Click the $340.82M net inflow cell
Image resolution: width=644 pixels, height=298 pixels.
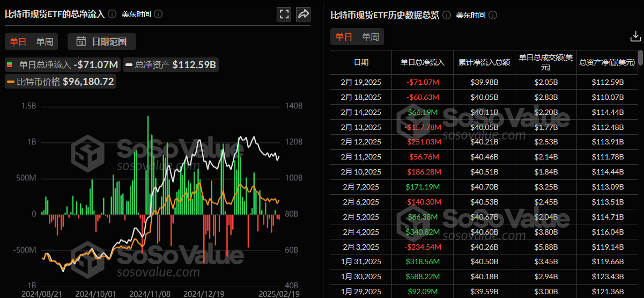[x=423, y=232]
